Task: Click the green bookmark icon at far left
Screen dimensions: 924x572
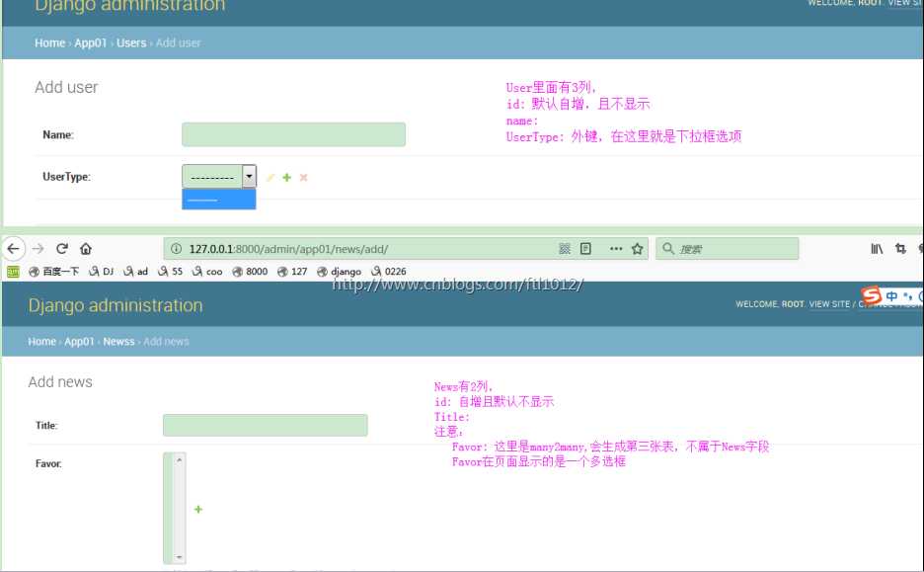Action: coord(13,272)
